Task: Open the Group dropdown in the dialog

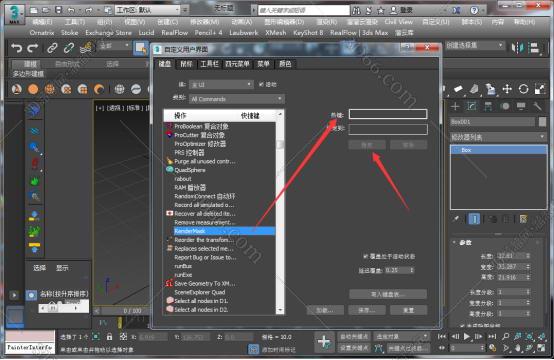Action: [x=221, y=84]
